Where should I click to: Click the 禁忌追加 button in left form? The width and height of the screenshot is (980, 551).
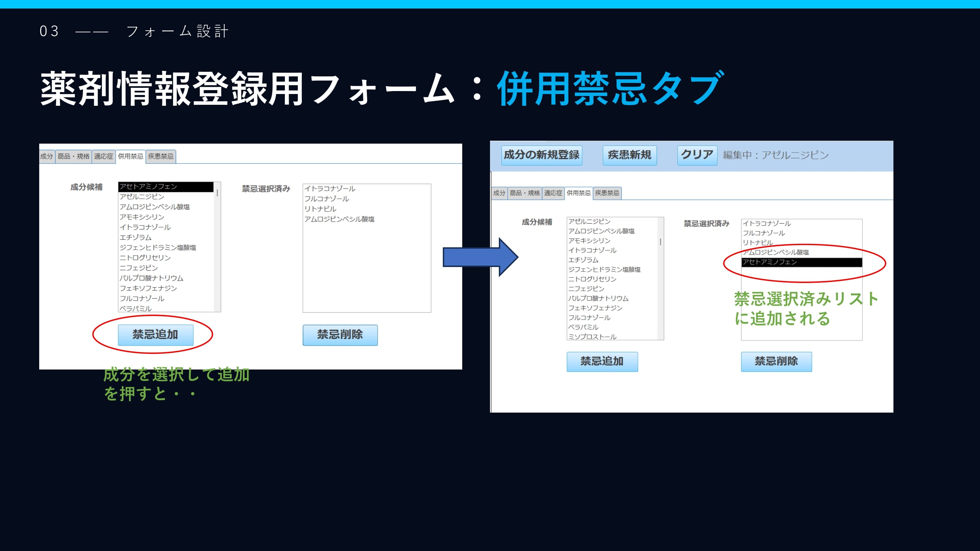pyautogui.click(x=155, y=335)
